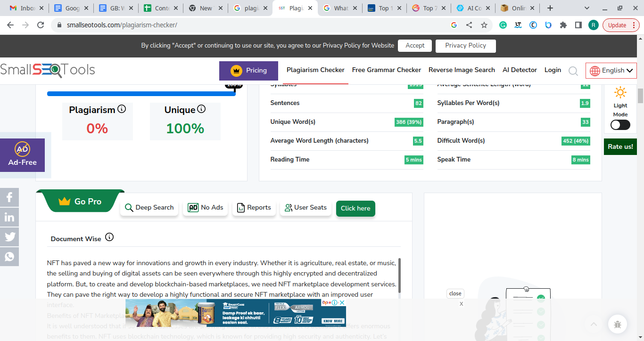Open the browser side panel icon

point(578,25)
